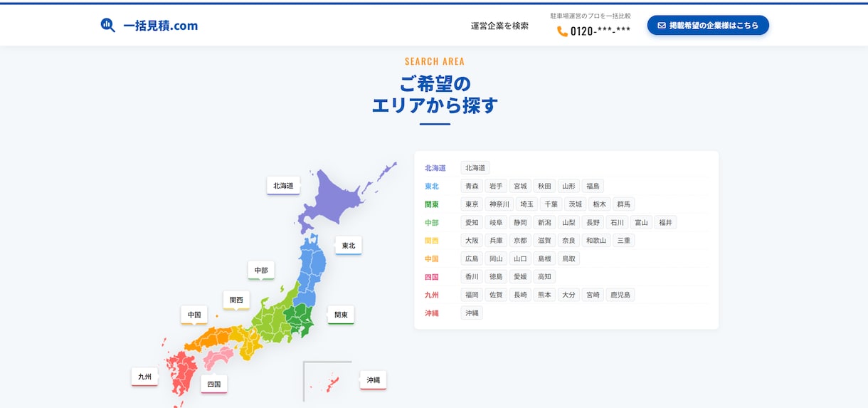Click the phone number 0120-***-***

pos(600,31)
